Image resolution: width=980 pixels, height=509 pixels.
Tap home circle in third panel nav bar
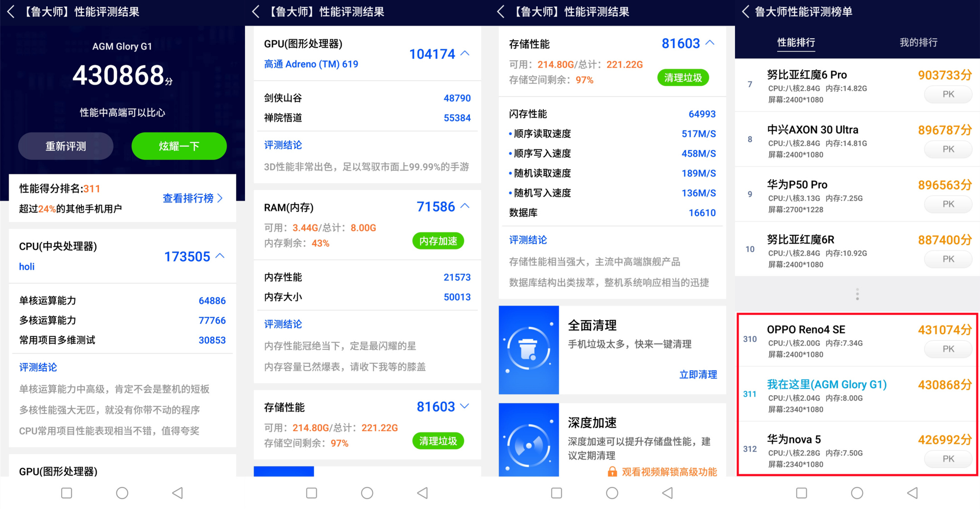pyautogui.click(x=612, y=493)
